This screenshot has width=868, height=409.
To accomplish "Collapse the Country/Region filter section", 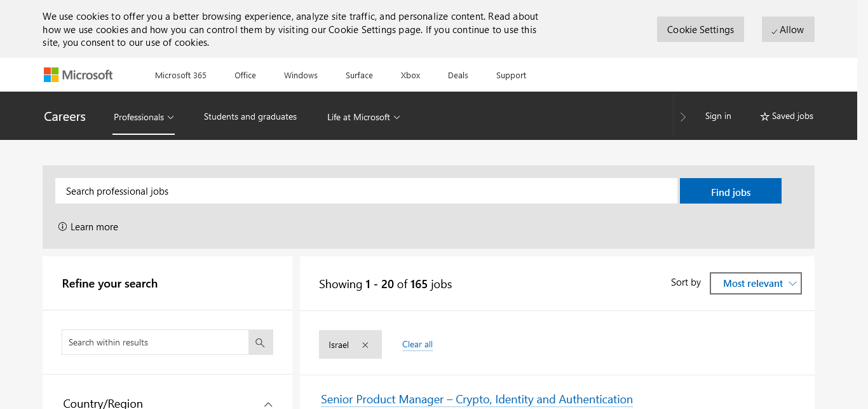I will coord(268,404).
